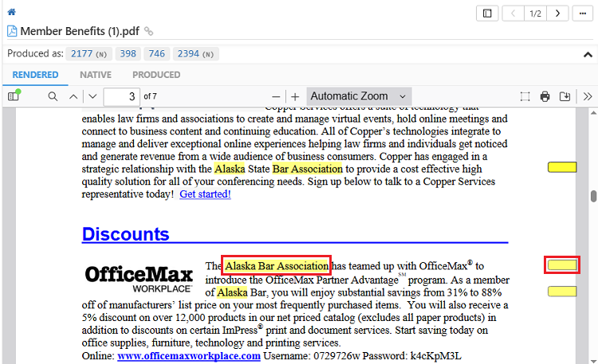Download the PDF file
The width and height of the screenshot is (598, 364).
(x=565, y=96)
